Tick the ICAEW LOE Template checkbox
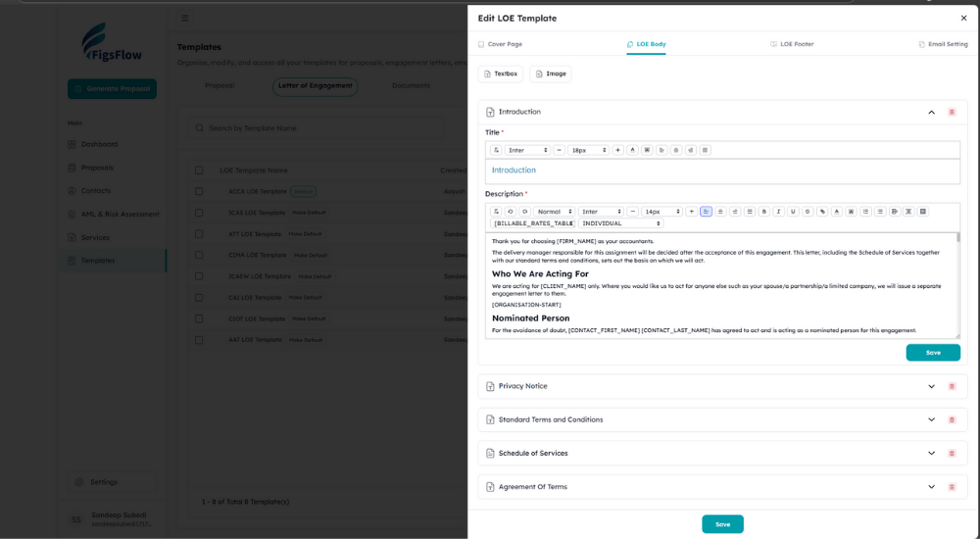This screenshot has height=539, width=980. [199, 276]
